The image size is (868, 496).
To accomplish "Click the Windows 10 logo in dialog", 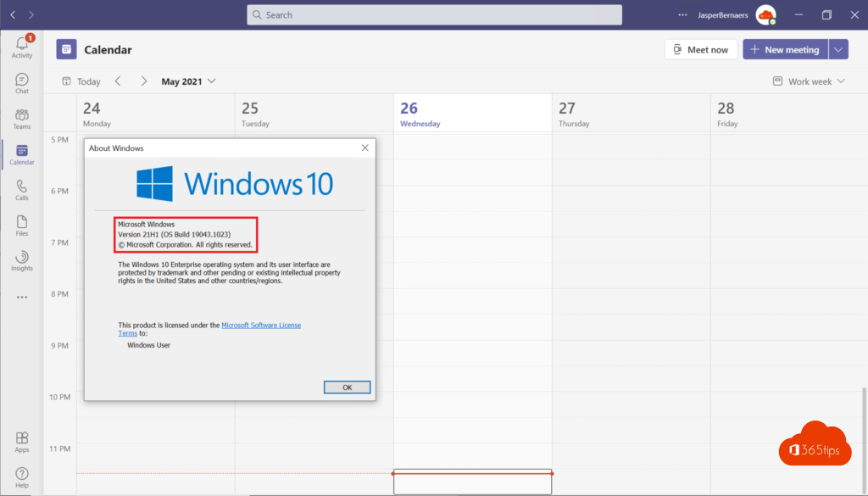I will (235, 183).
